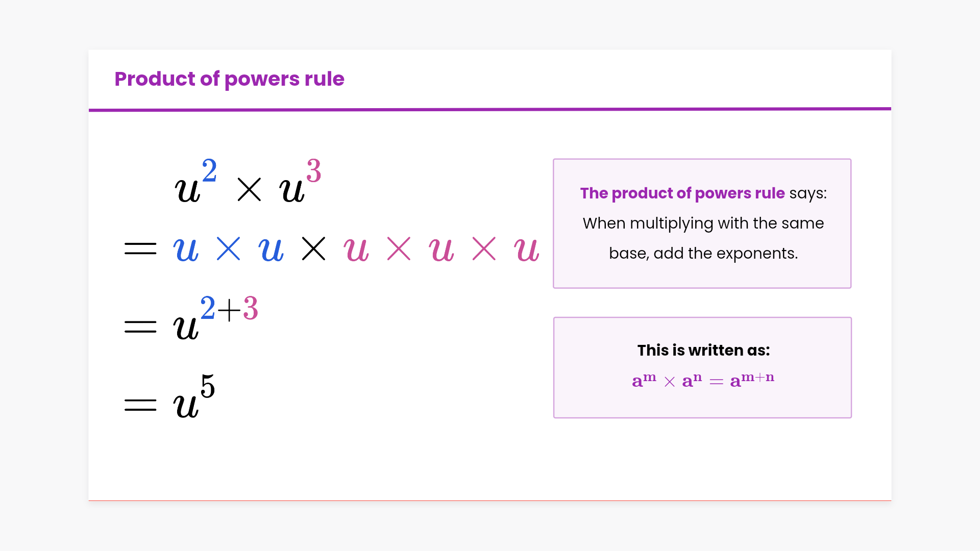The width and height of the screenshot is (980, 551).
Task: Click the first blue u in the expanded line
Action: pos(186,250)
